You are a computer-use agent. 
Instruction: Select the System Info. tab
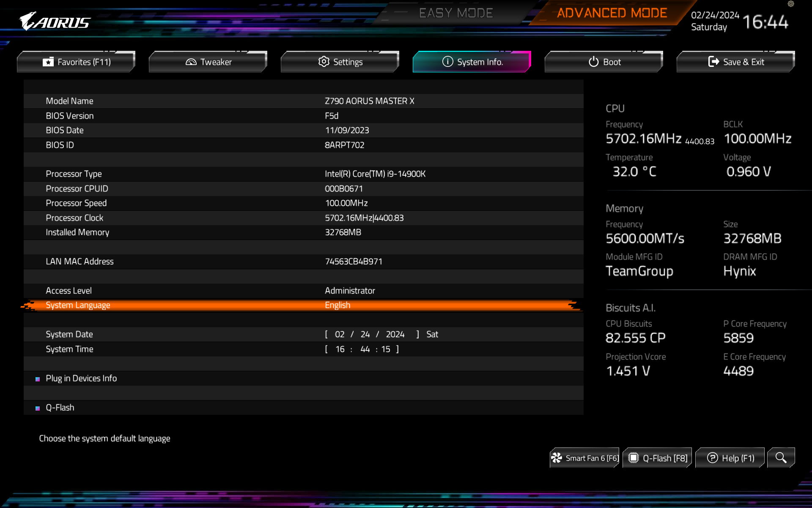(x=472, y=62)
